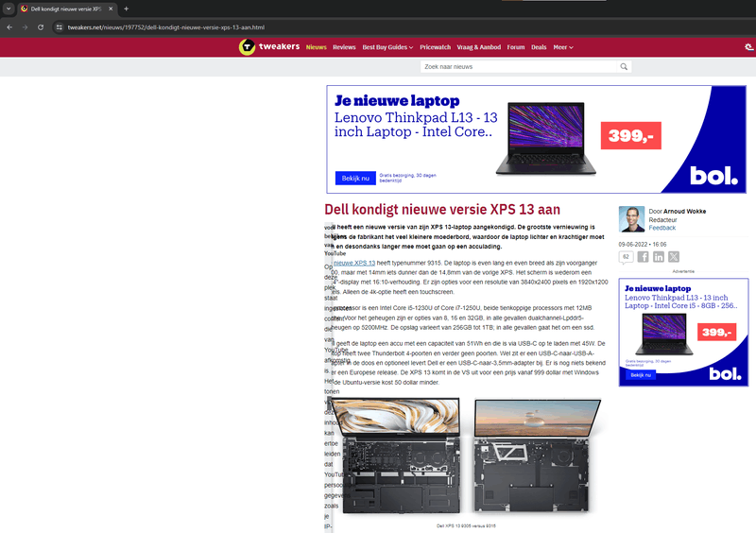
Task: Expand the Best Buy Guides dropdown
Action: [387, 47]
